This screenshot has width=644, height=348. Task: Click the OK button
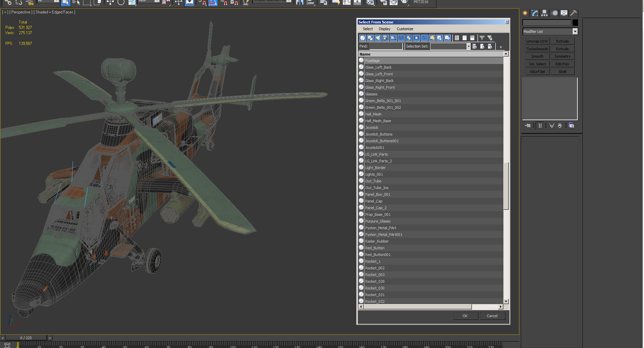point(465,316)
